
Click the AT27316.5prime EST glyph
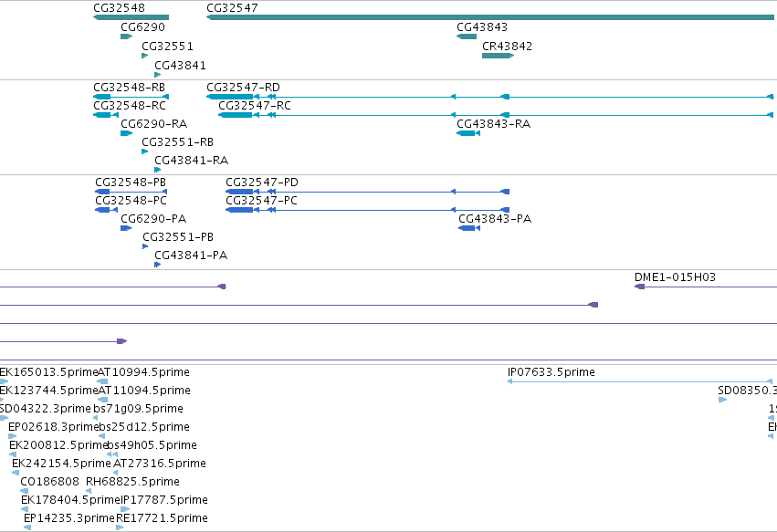116,473
